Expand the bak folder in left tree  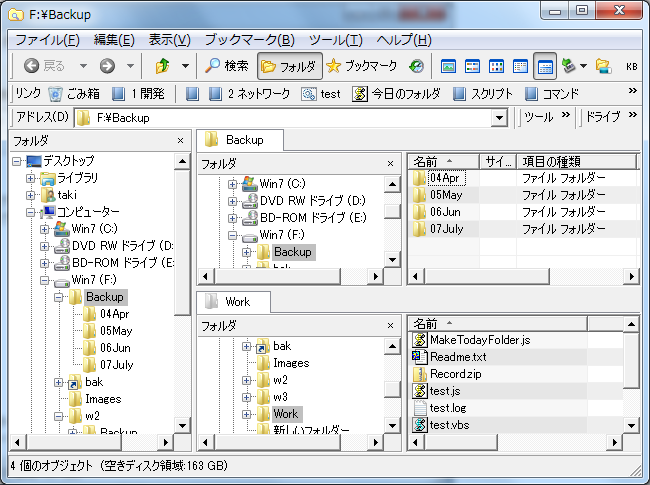tap(59, 382)
